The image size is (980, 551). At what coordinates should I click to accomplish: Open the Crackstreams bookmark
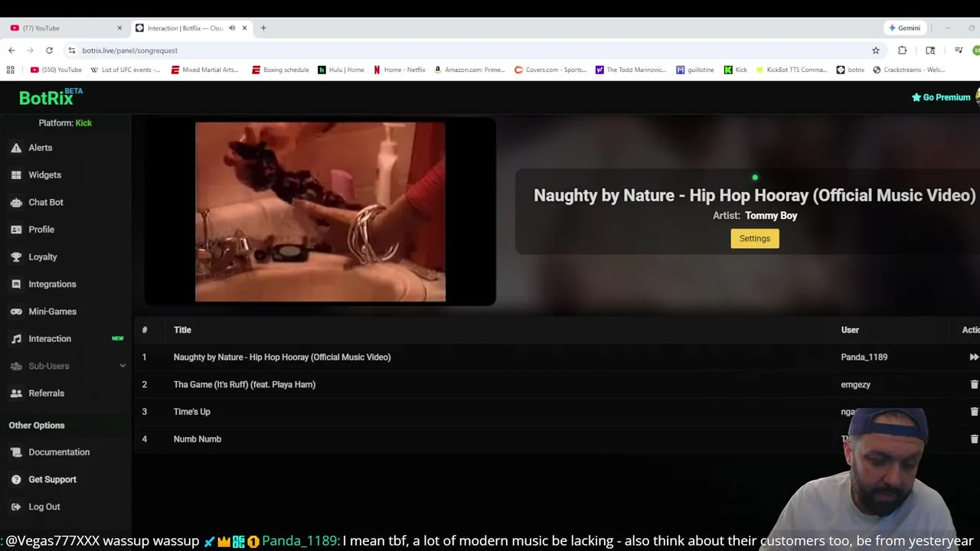[x=910, y=70]
